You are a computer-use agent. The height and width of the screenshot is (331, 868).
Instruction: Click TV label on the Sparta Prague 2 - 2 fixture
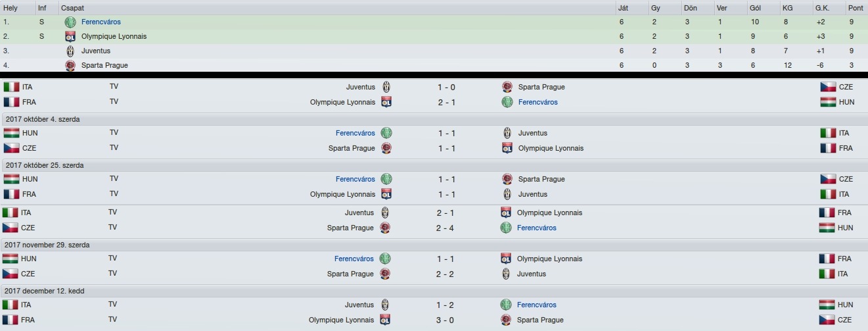click(x=114, y=274)
